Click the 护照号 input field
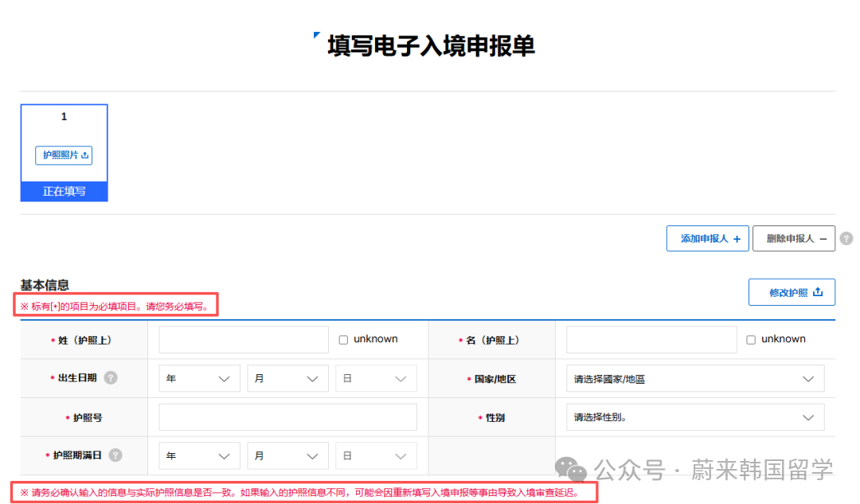Viewport: 860px width, 504px height. pos(287,416)
